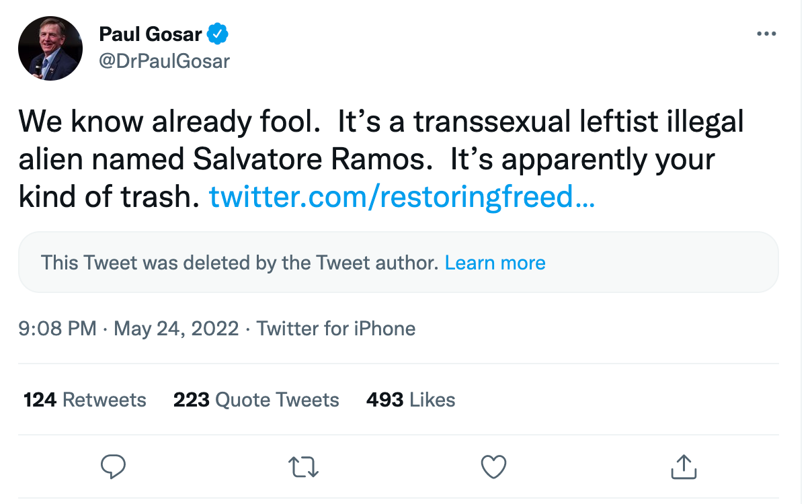Image resolution: width=812 pixels, height=504 pixels.
Task: Open the twitter.com/restoringfreed… link
Action: click(402, 196)
